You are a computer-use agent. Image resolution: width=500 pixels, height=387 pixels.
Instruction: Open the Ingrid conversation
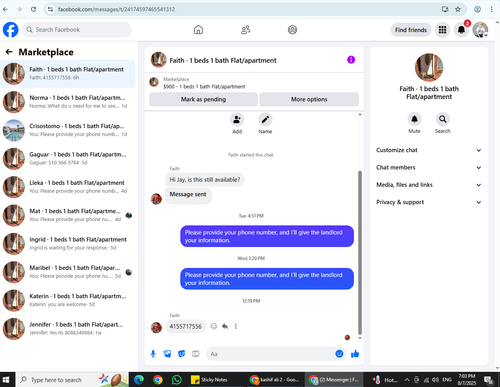[68, 244]
